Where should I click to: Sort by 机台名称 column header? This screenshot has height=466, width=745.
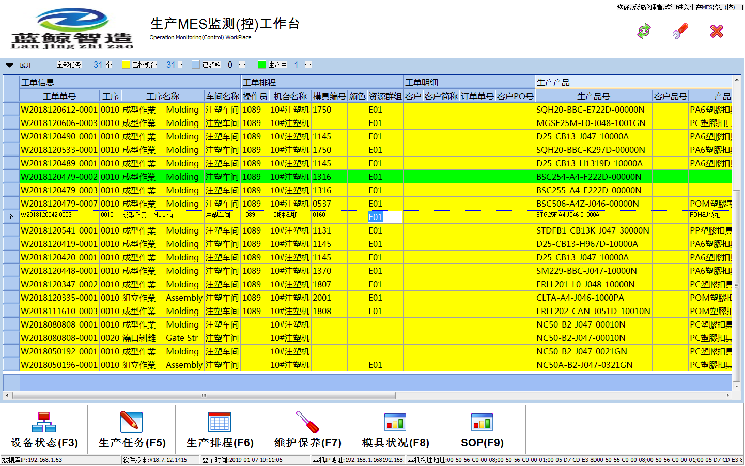(x=290, y=96)
